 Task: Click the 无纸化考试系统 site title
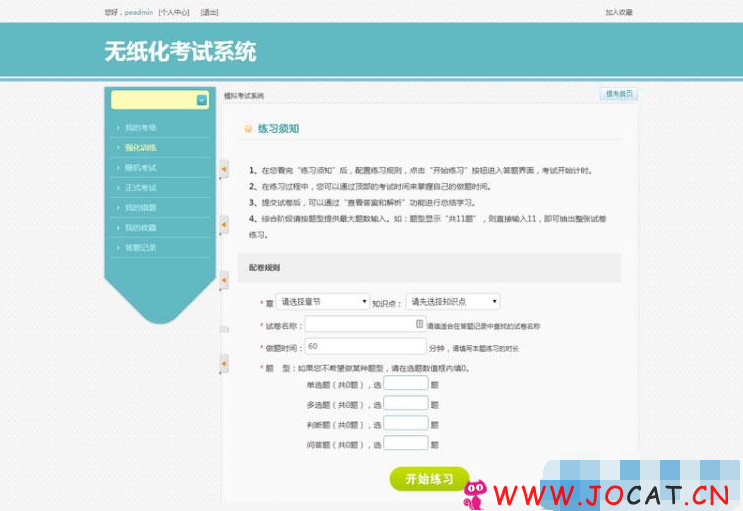181,51
